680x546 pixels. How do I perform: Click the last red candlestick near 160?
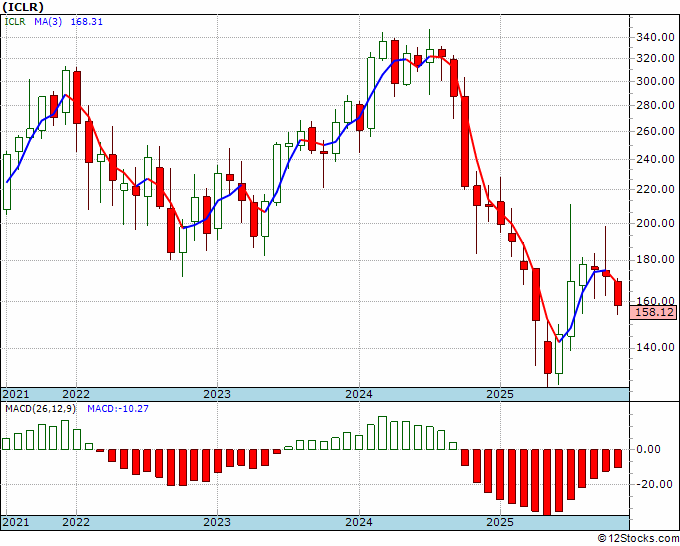click(618, 294)
